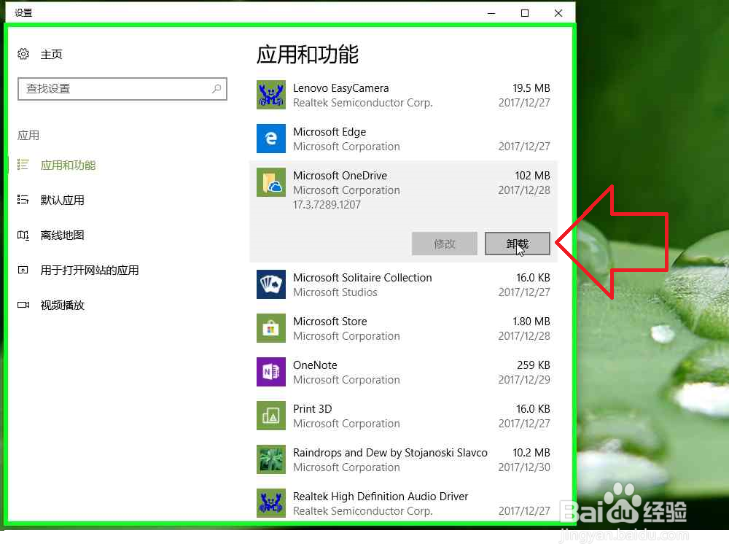Click the 2017/12/29 install date
The width and height of the screenshot is (729, 560).
tap(524, 380)
